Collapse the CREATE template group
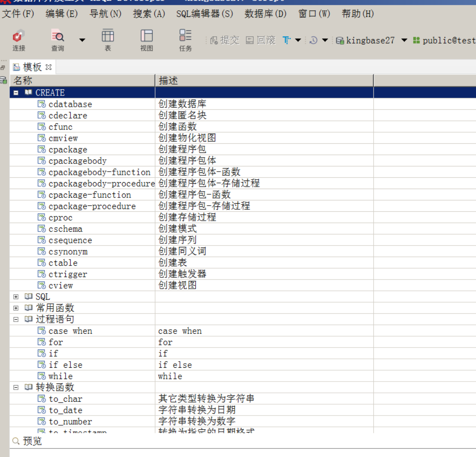Screen dimensions: 476x457 (16, 93)
